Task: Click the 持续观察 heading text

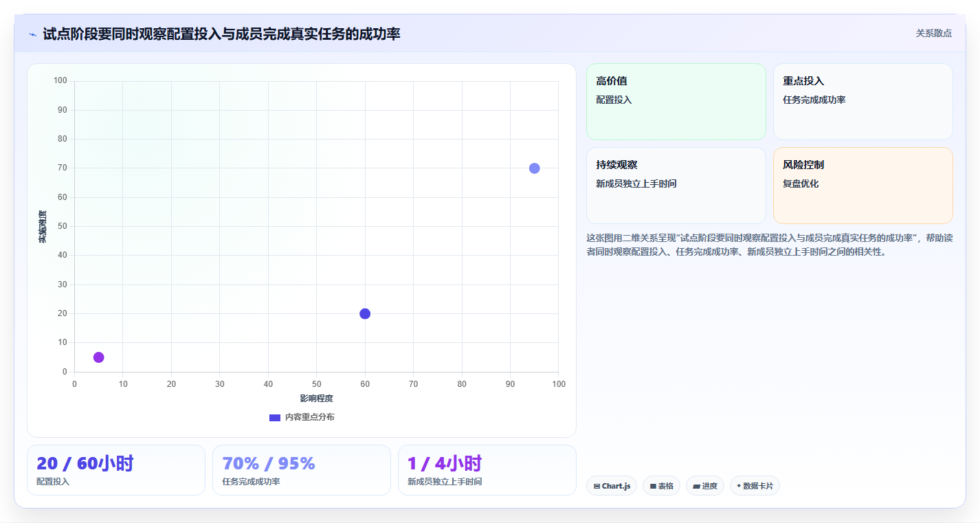Action: [616, 165]
